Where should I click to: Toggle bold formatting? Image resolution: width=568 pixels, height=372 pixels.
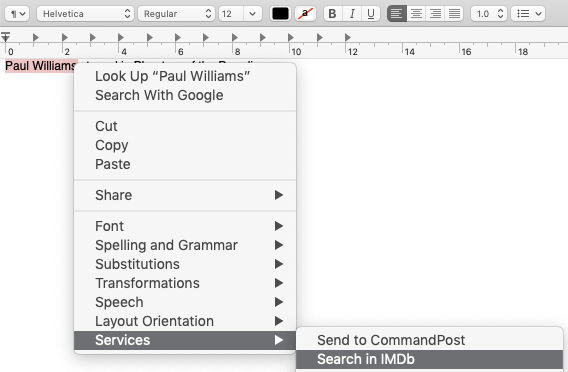pyautogui.click(x=332, y=14)
